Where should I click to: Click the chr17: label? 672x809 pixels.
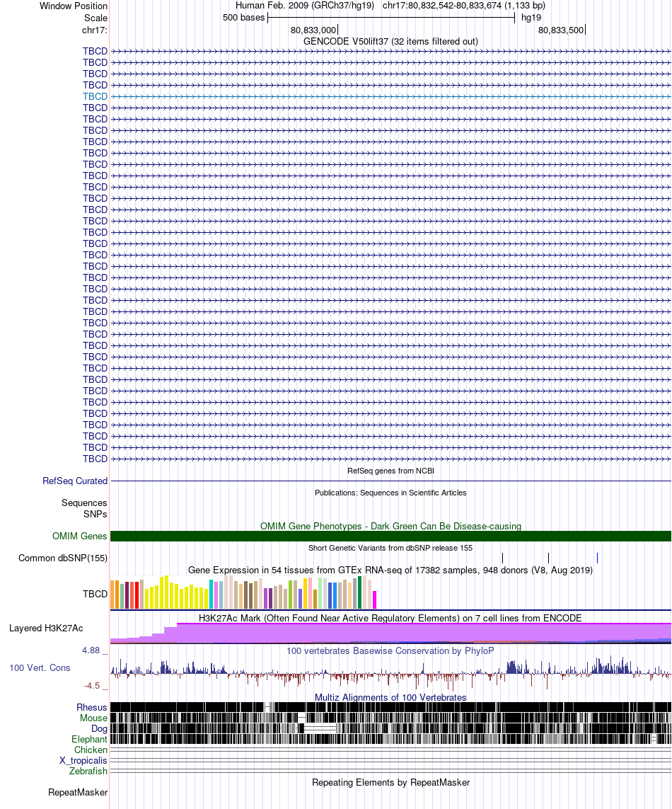click(94, 30)
